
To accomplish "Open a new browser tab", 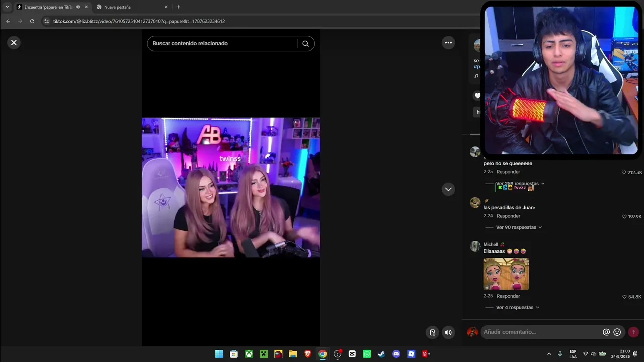I will click(178, 7).
